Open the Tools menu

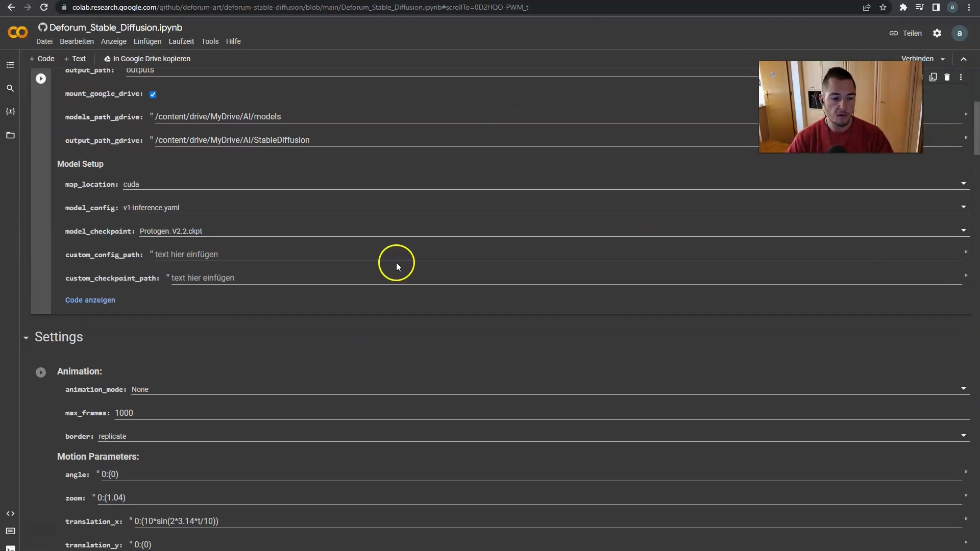210,41
